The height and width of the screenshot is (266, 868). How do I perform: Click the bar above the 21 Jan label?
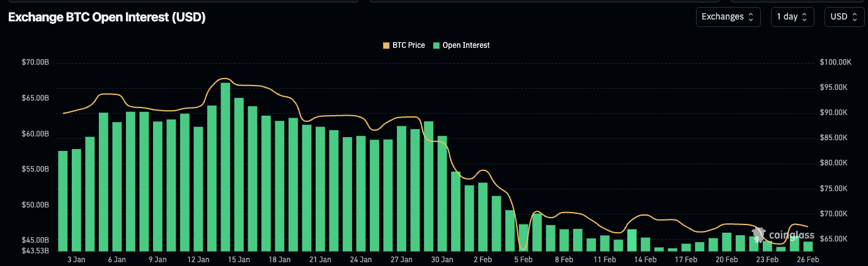coord(320,189)
